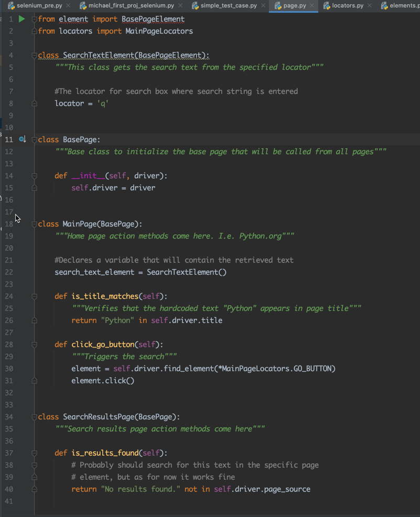
Task: Click the is_results_found function name
Action: (105, 453)
